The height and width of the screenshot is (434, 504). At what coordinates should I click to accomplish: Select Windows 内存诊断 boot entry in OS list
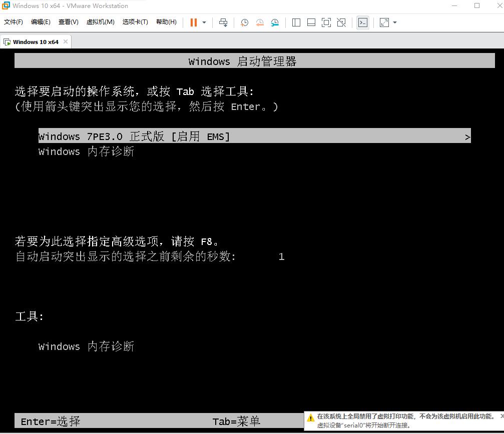point(86,151)
